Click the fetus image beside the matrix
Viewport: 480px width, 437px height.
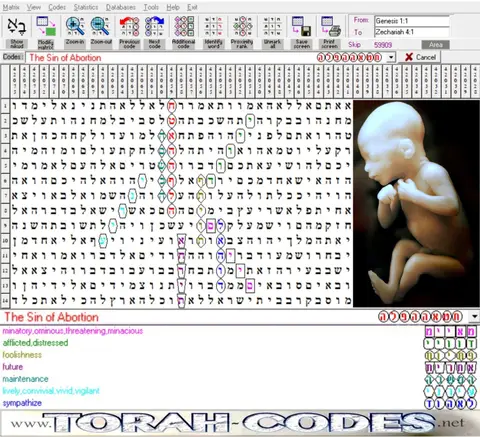pyautogui.click(x=416, y=203)
